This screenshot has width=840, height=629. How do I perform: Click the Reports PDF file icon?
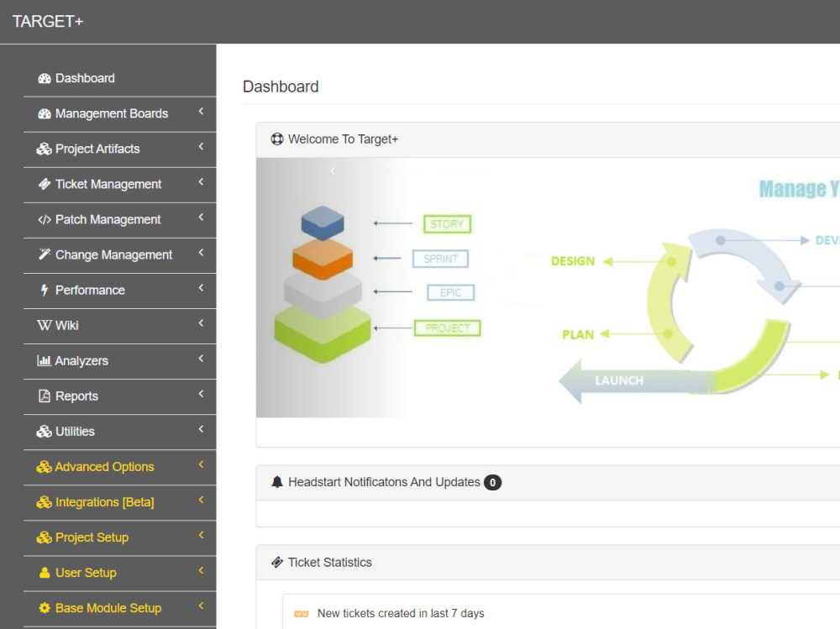pos(45,396)
